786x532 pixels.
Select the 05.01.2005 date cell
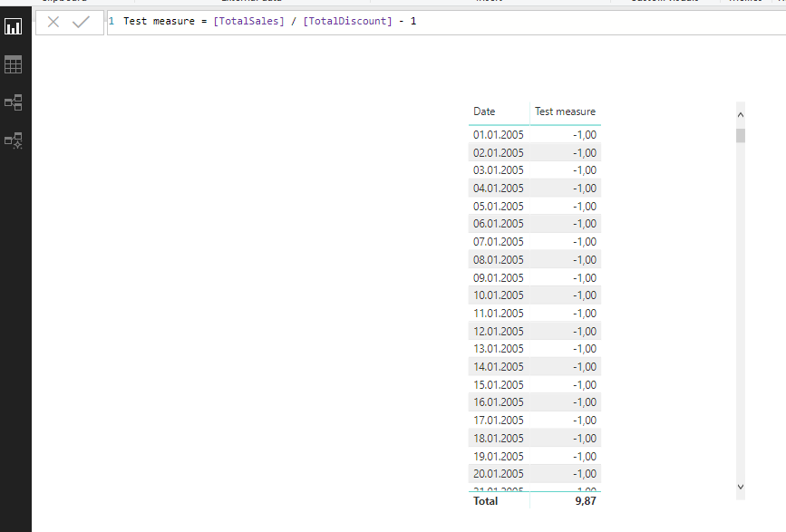click(x=499, y=207)
